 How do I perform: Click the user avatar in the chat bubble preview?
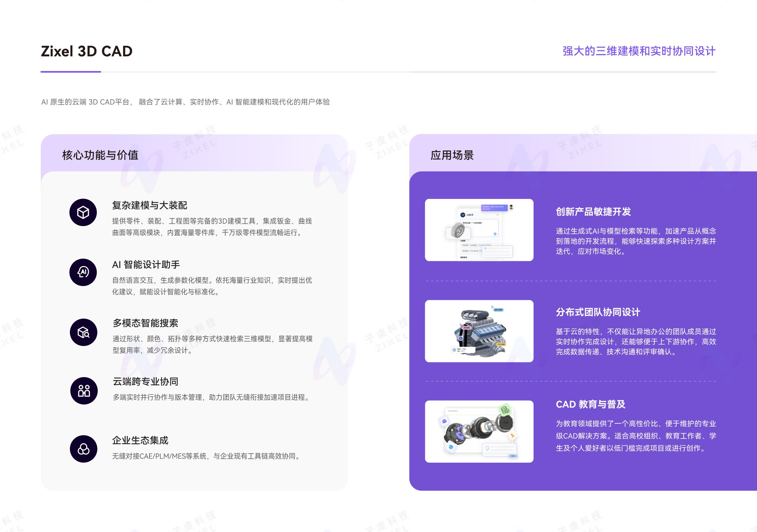(x=511, y=207)
